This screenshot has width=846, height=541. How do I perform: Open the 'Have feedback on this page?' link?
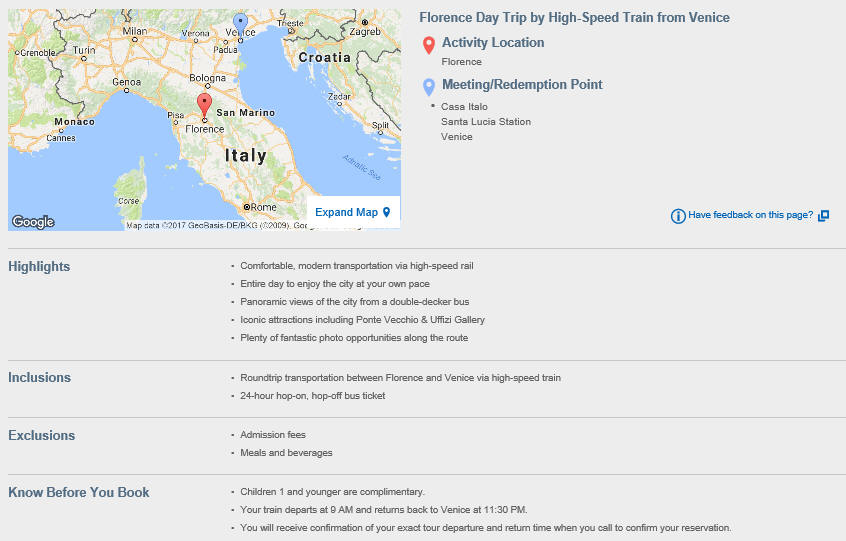[750, 215]
